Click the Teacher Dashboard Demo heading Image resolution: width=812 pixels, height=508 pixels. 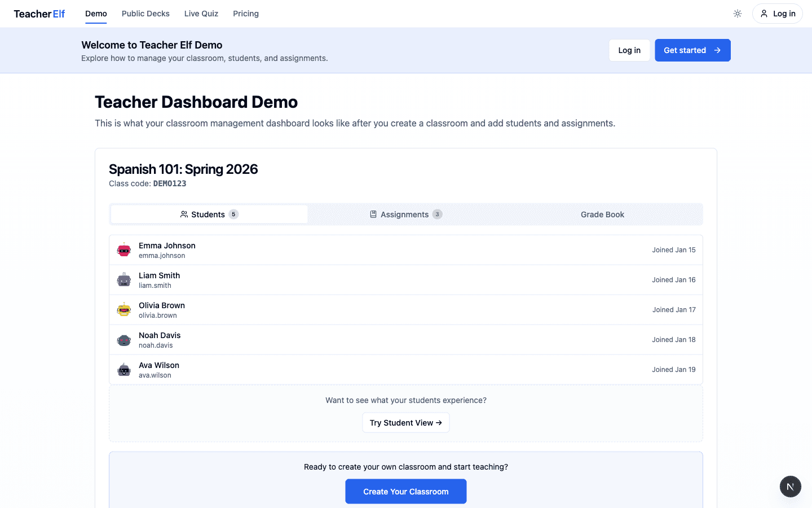pos(196,102)
